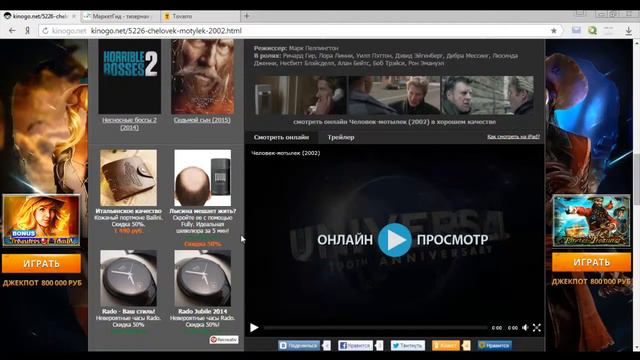Image resolution: width=640 pixels, height=360 pixels.
Task: Click the bald head ad image
Action: 202,178
